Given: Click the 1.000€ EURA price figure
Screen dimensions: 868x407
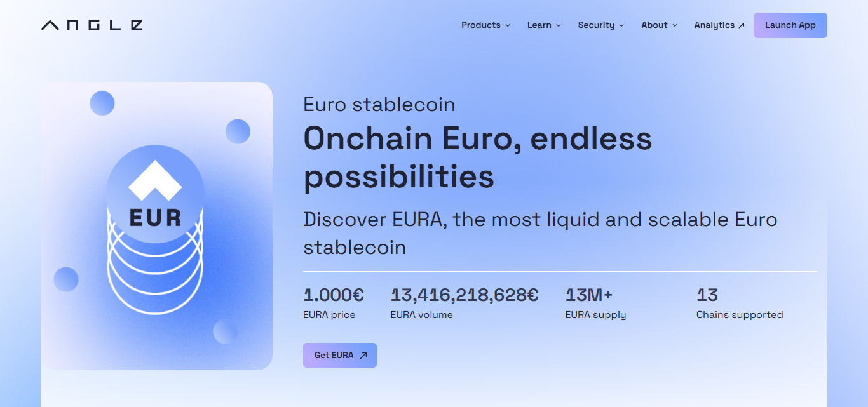Looking at the screenshot, I should point(334,295).
